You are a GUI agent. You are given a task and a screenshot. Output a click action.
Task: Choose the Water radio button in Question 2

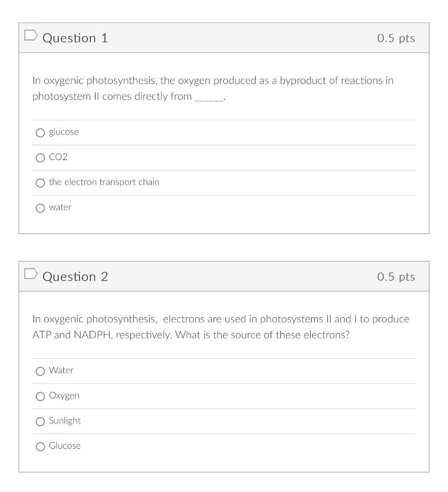40,371
